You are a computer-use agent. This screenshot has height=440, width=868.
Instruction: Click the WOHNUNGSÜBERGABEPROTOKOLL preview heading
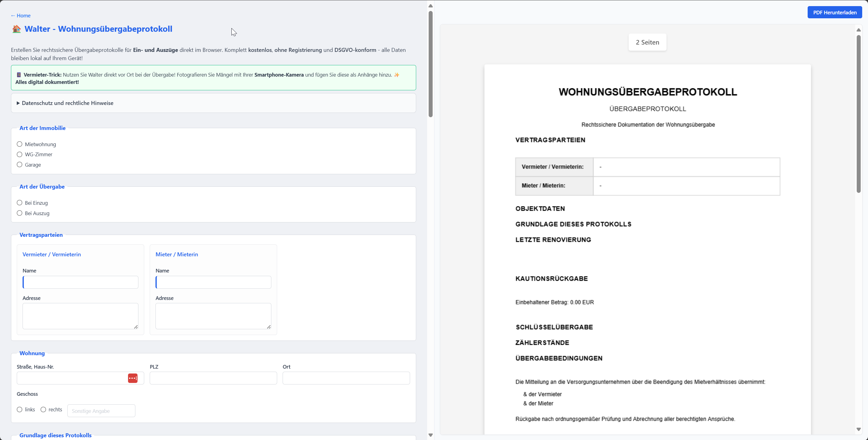pos(648,92)
